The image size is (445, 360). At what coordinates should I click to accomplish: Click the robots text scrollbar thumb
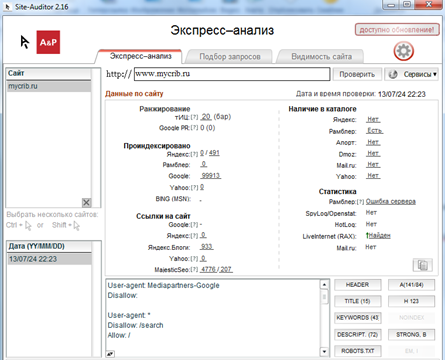324,296
